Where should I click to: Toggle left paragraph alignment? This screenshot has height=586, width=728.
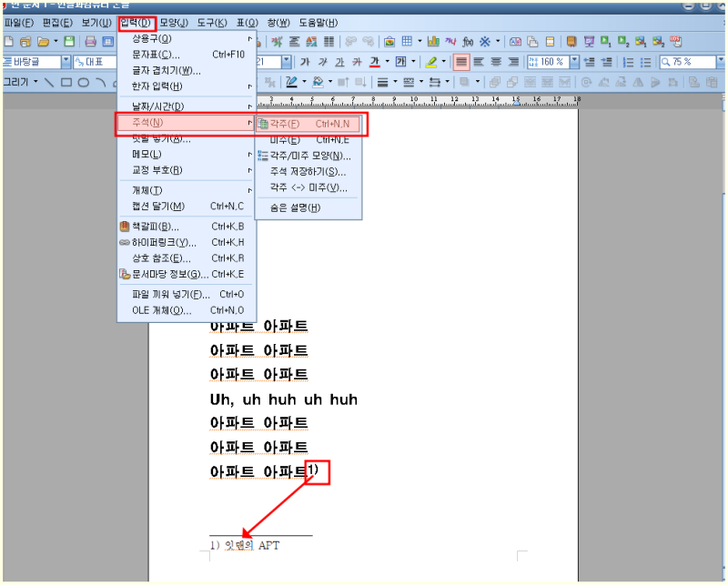(479, 62)
